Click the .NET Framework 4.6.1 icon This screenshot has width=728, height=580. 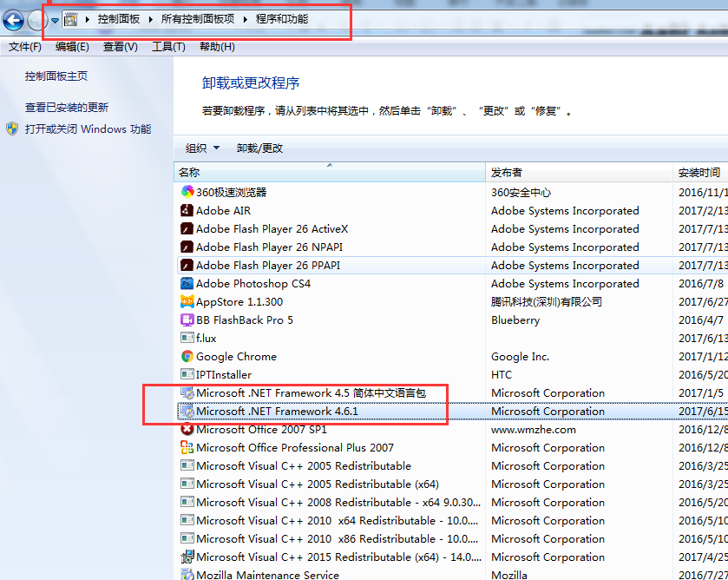(187, 411)
